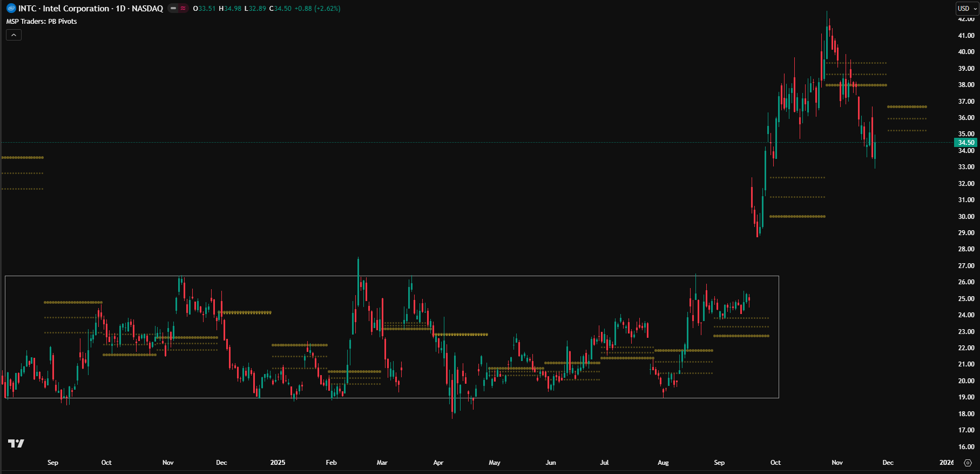The image size is (980, 474).
Task: Click the 2026 label on time axis
Action: [946, 463]
